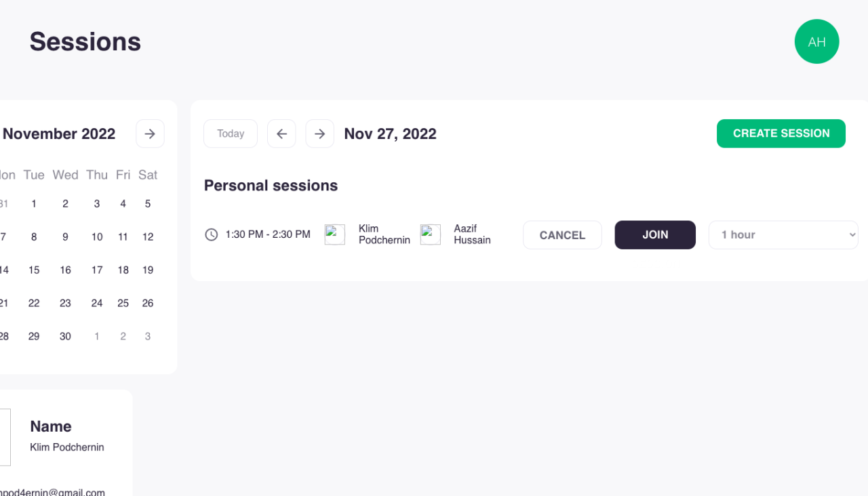
Task: Go to next month in mini calendar
Action: (150, 133)
